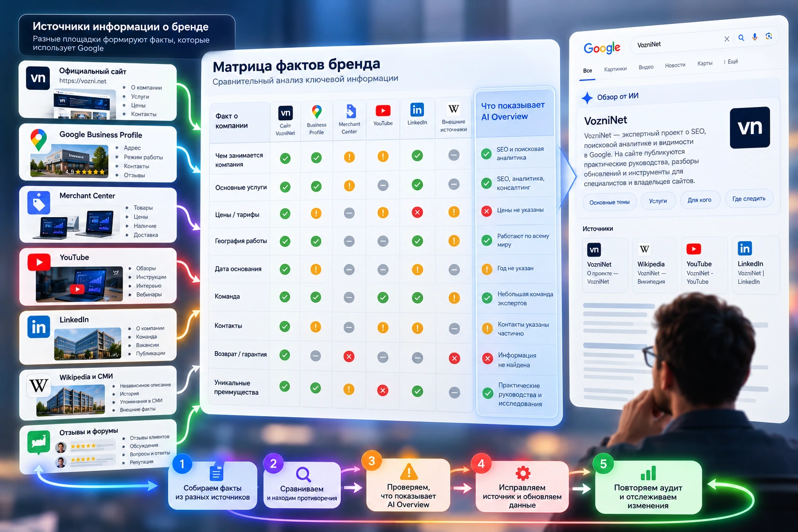Click the sparkle icon beside Обзор от ИИ

587,98
